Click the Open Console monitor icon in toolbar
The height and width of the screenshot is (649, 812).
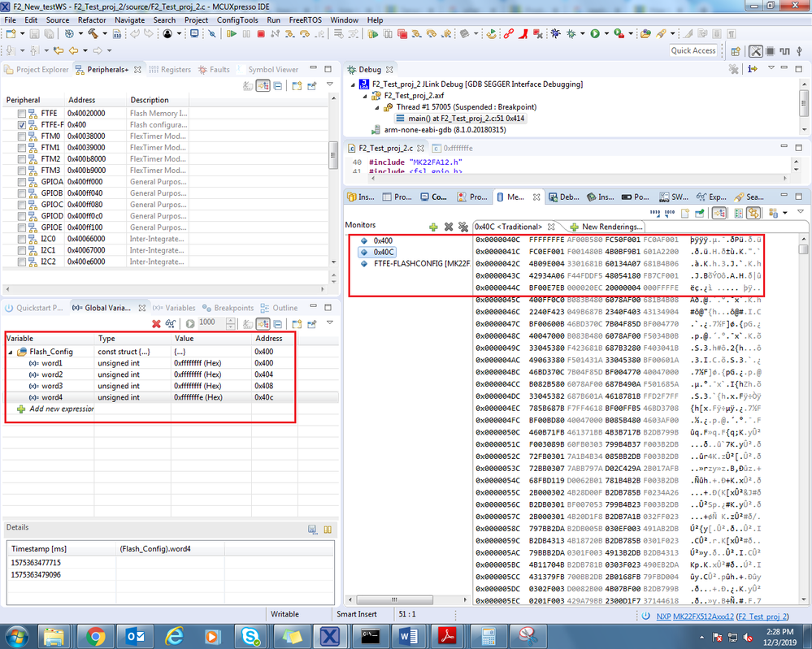194,34
